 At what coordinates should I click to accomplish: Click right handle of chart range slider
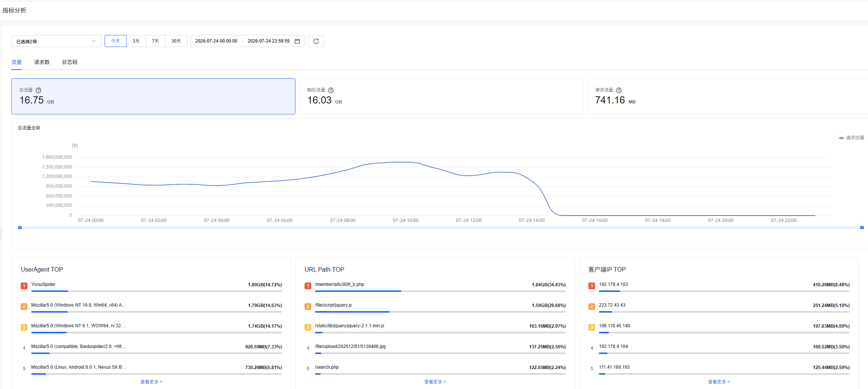(x=862, y=228)
